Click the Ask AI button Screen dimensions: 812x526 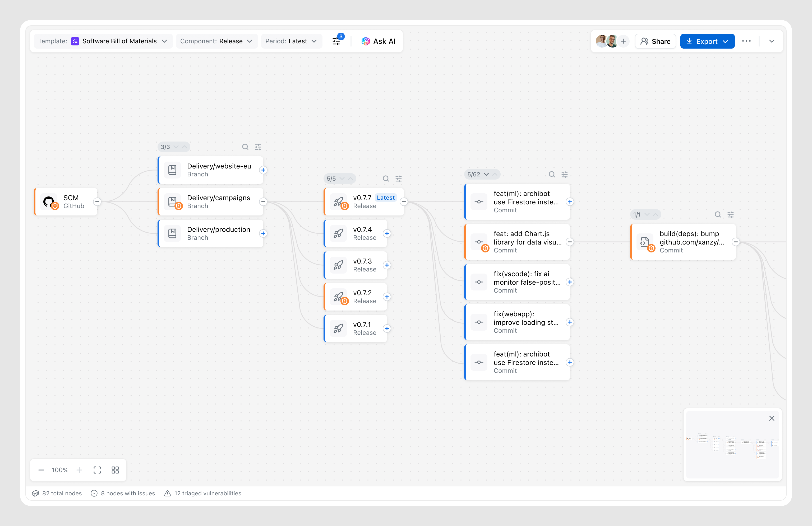pos(378,41)
